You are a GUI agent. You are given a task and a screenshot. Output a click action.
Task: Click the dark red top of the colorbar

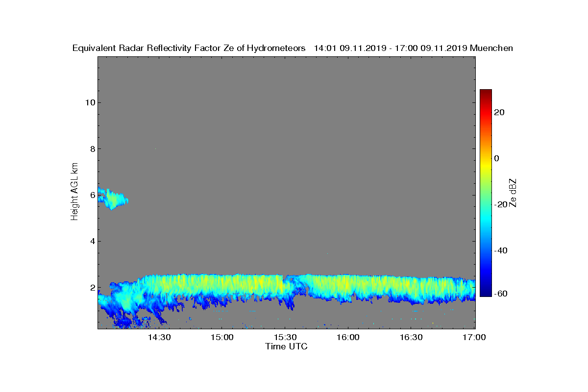click(486, 93)
